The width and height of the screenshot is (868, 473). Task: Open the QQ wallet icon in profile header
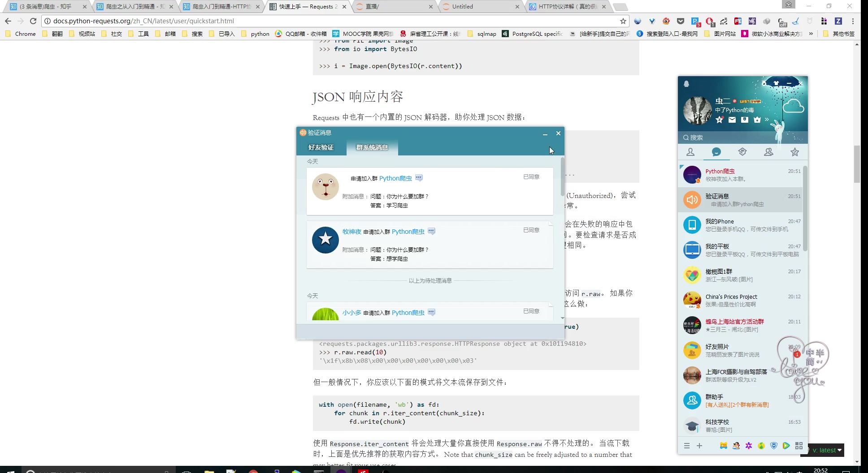point(745,120)
